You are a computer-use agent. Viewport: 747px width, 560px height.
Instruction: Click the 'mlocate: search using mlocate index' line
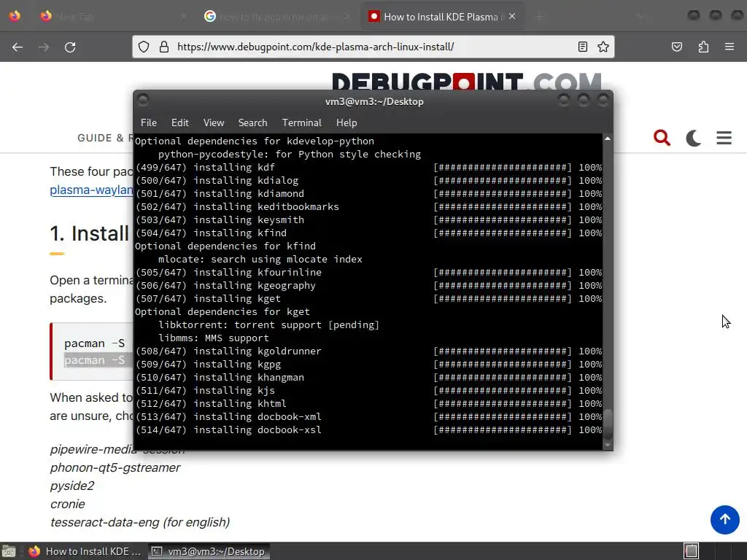[260, 260]
